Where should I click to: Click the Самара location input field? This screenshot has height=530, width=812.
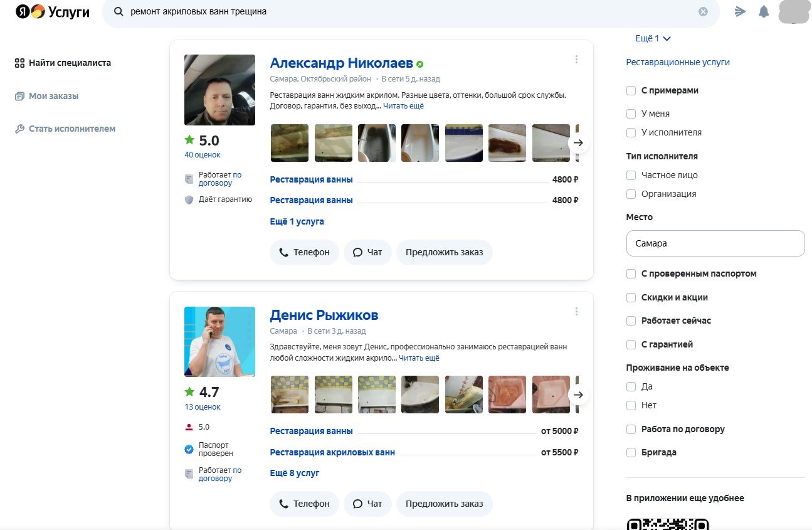click(x=715, y=243)
